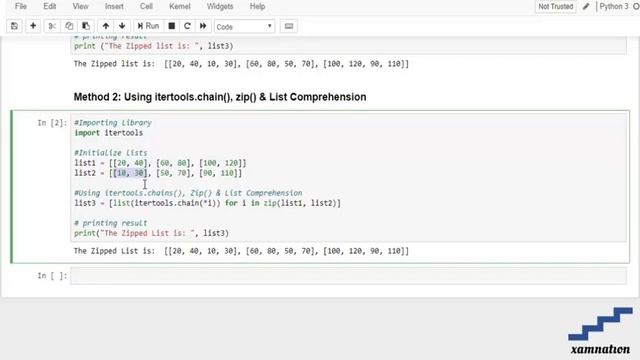640x360 pixels.
Task: Click the top cell's print statement line
Action: (153, 46)
